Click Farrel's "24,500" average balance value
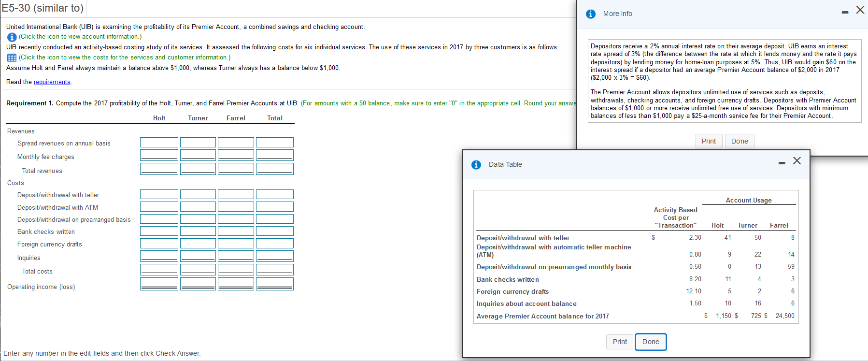Image resolution: width=868 pixels, height=361 pixels. point(785,316)
